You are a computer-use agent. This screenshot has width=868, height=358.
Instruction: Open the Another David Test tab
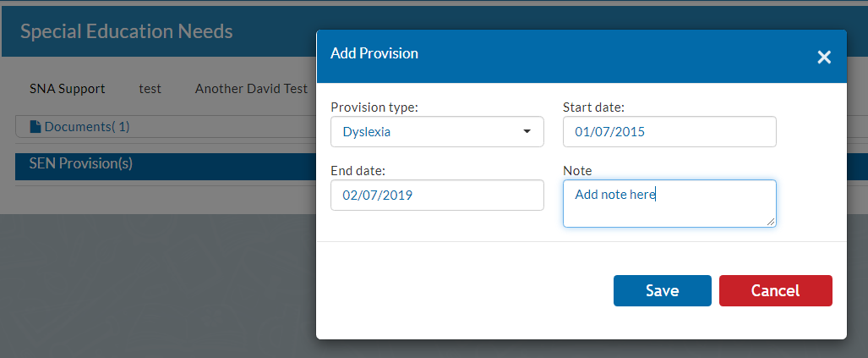click(x=251, y=89)
